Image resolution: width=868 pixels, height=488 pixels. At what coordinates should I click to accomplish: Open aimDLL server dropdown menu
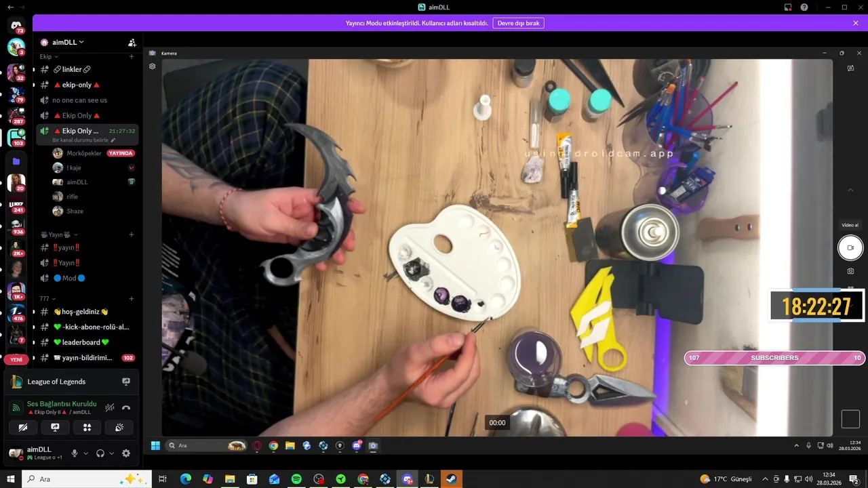click(x=68, y=42)
